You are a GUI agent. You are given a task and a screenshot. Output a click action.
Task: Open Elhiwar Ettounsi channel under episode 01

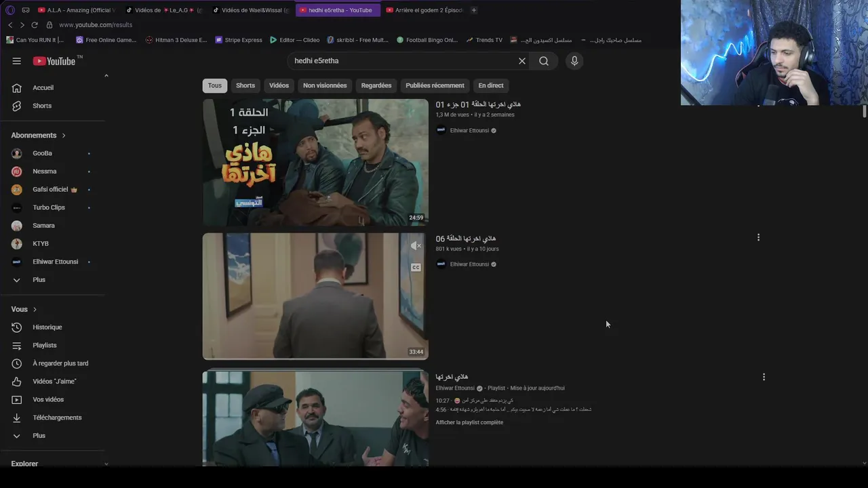pos(469,130)
